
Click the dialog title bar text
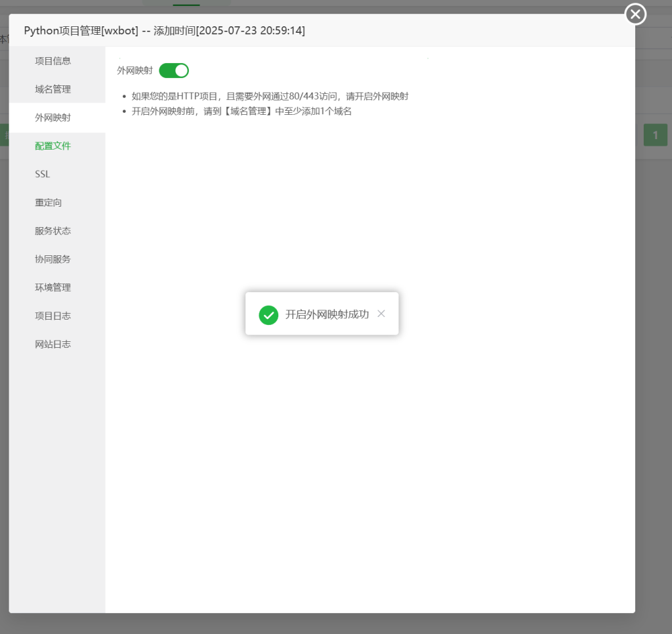[x=164, y=30]
